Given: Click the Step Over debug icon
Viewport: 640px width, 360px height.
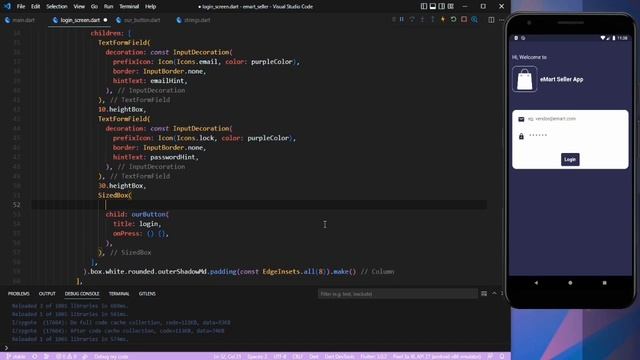Looking at the screenshot, I should [x=412, y=20].
